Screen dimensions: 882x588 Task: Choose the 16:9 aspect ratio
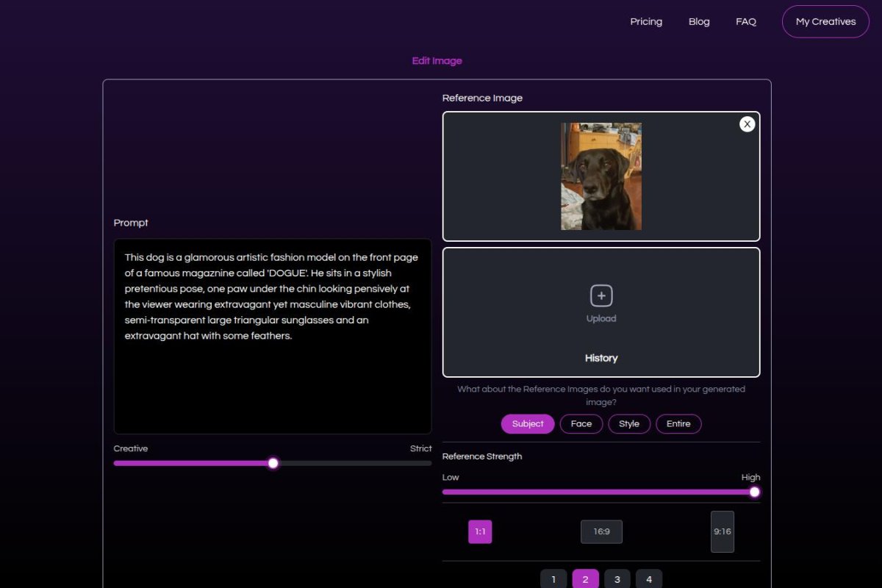601,531
